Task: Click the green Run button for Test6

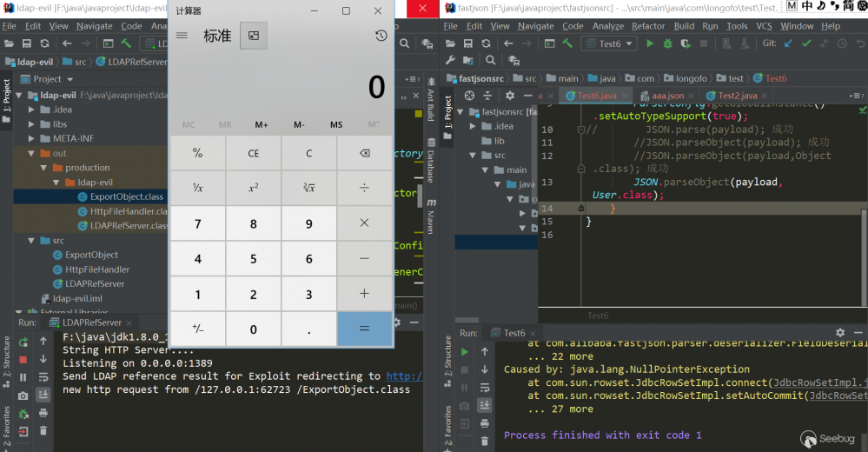Action: point(650,43)
